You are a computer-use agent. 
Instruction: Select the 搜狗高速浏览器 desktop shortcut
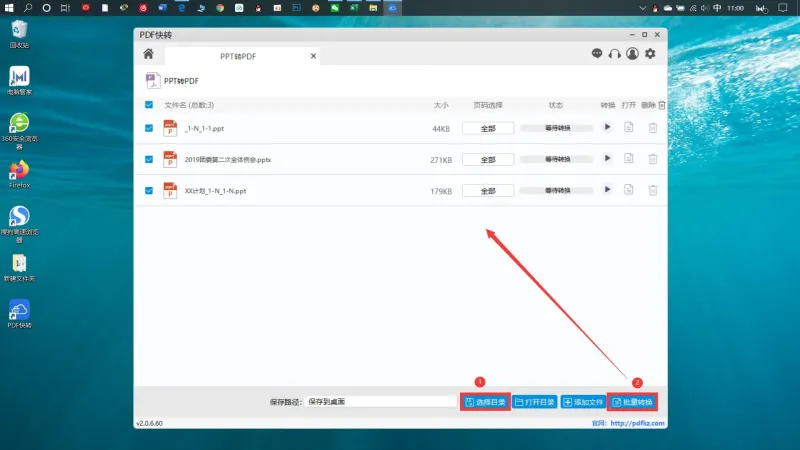pyautogui.click(x=19, y=224)
